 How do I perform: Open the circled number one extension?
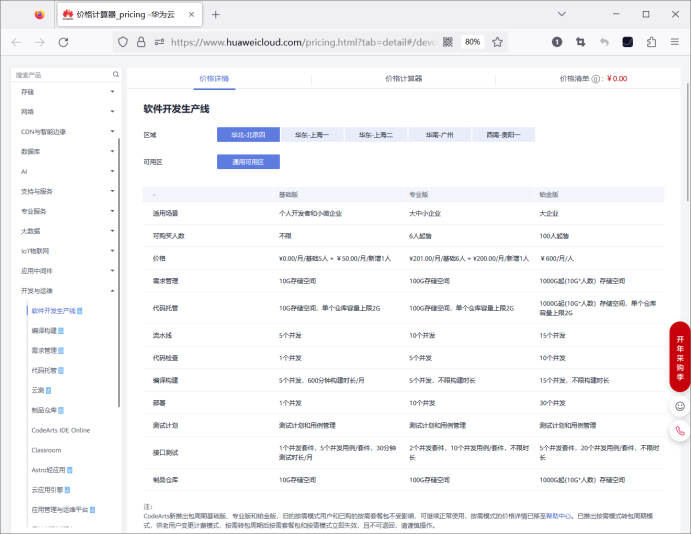tap(557, 42)
